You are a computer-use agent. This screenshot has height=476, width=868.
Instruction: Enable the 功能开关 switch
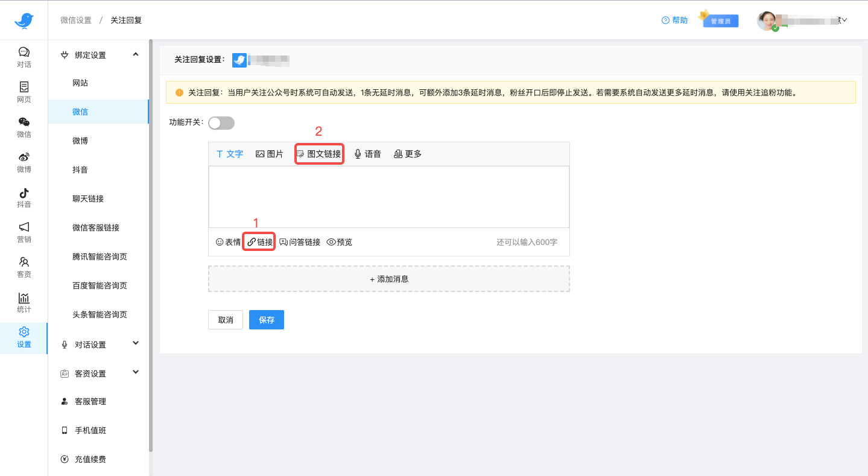pyautogui.click(x=221, y=122)
